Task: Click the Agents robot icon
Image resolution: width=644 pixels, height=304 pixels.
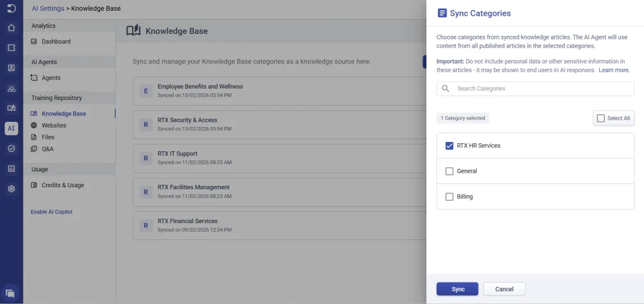Action: pyautogui.click(x=34, y=77)
